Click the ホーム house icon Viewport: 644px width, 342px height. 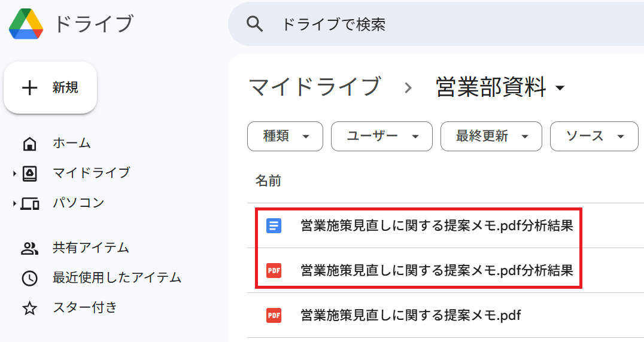29,143
